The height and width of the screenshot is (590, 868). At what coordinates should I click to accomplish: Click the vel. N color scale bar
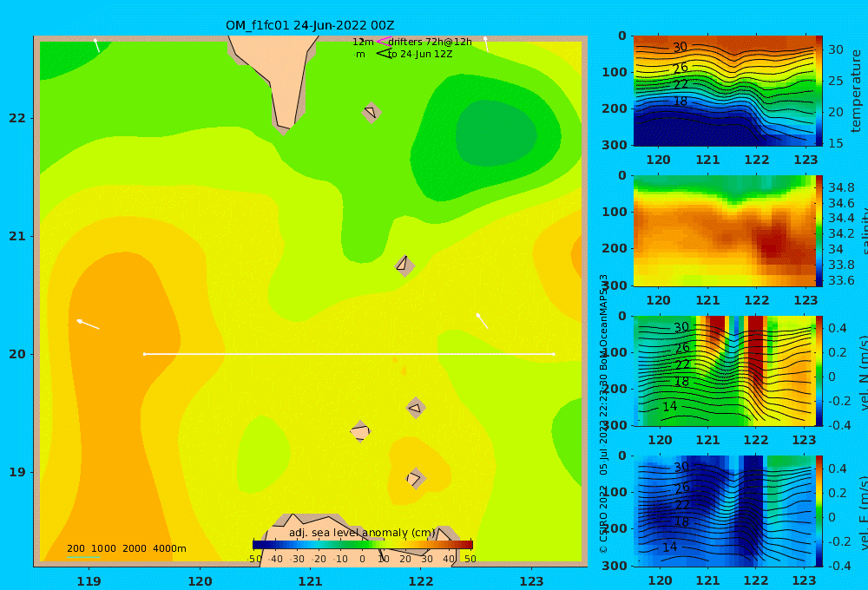click(x=819, y=370)
